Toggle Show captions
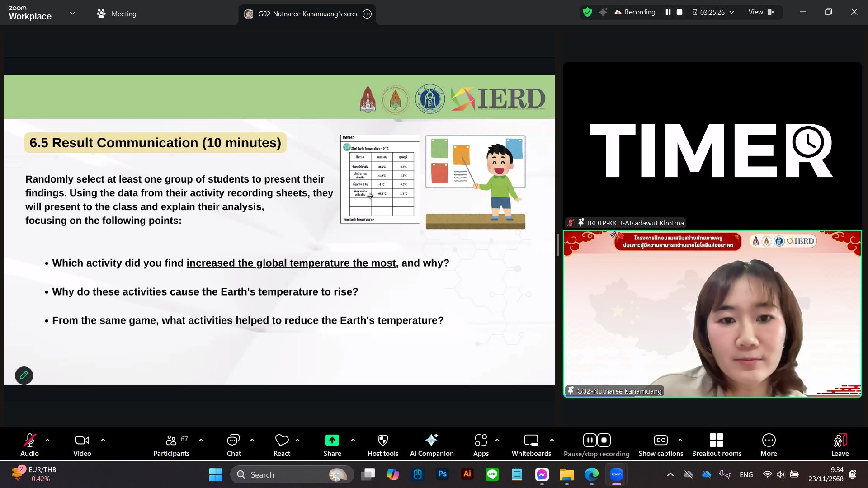 pos(660,445)
